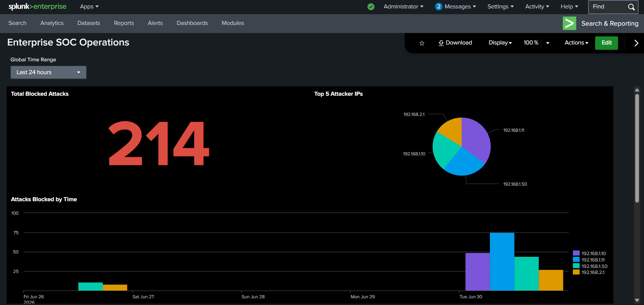Image resolution: width=644 pixels, height=305 pixels.
Task: Open the Display dropdown
Action: [x=500, y=43]
